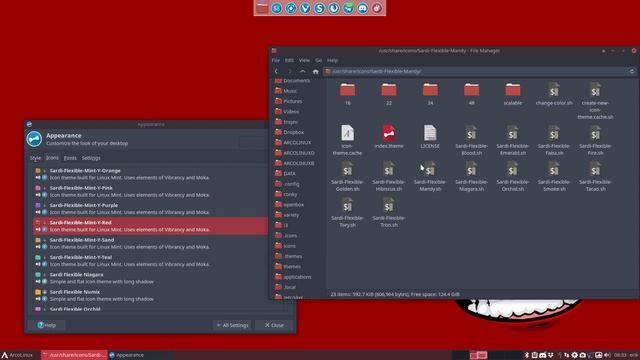Select Sardi-Flexible-Emerald.sh script

point(513,140)
